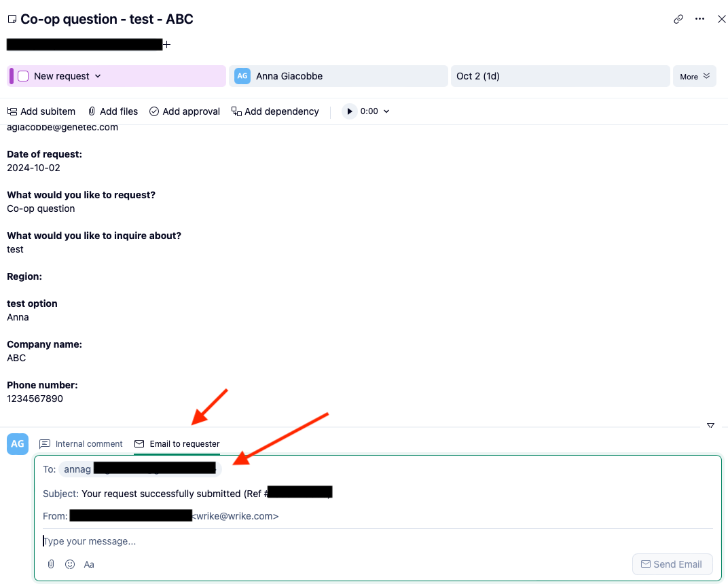Close the task panel with the X
Screen dimensions: 728x586
pos(721,19)
